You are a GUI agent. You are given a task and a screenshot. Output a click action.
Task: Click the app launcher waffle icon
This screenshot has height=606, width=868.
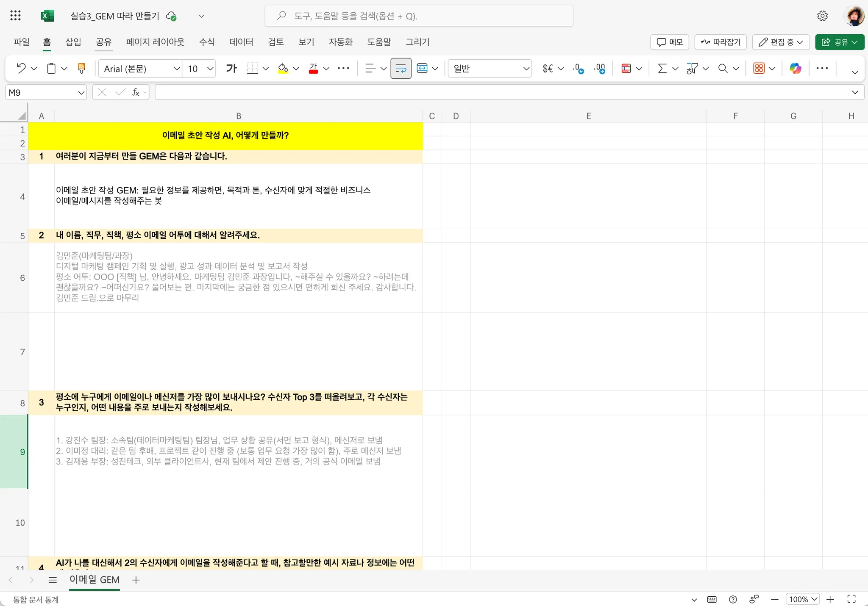point(15,16)
